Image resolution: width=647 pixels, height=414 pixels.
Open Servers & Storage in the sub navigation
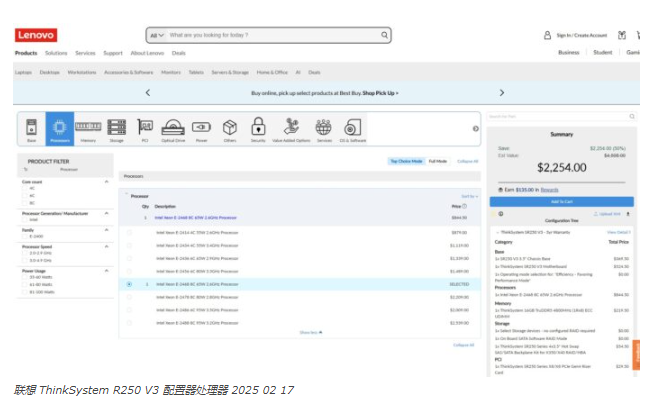coord(230,72)
